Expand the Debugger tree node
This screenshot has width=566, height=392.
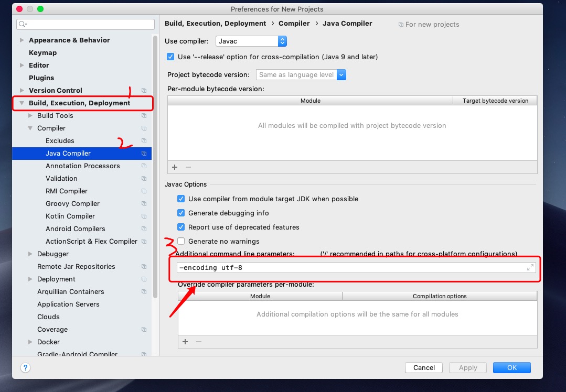coord(30,254)
